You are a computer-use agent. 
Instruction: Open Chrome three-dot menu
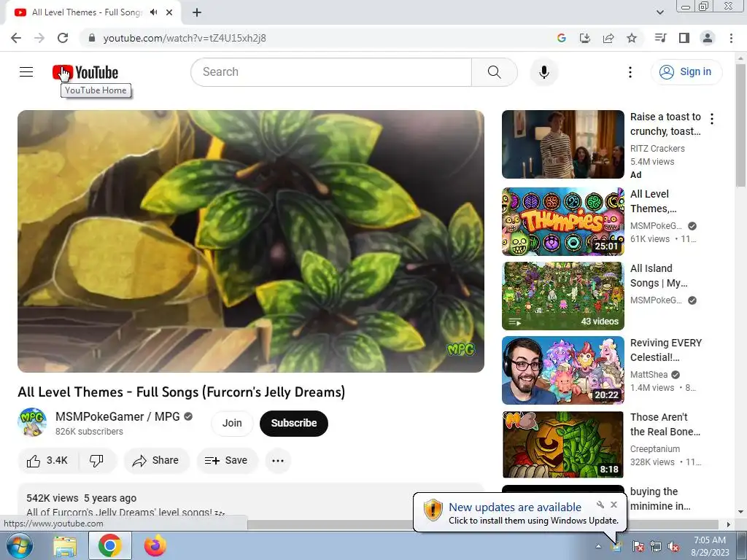731,38
